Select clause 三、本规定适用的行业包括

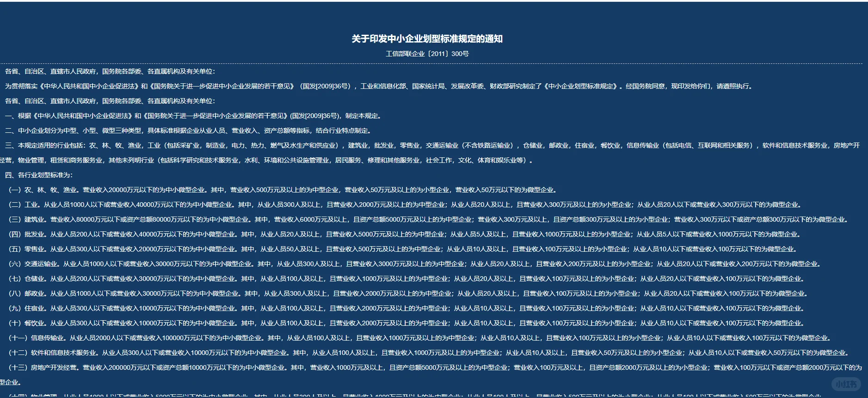pos(431,153)
